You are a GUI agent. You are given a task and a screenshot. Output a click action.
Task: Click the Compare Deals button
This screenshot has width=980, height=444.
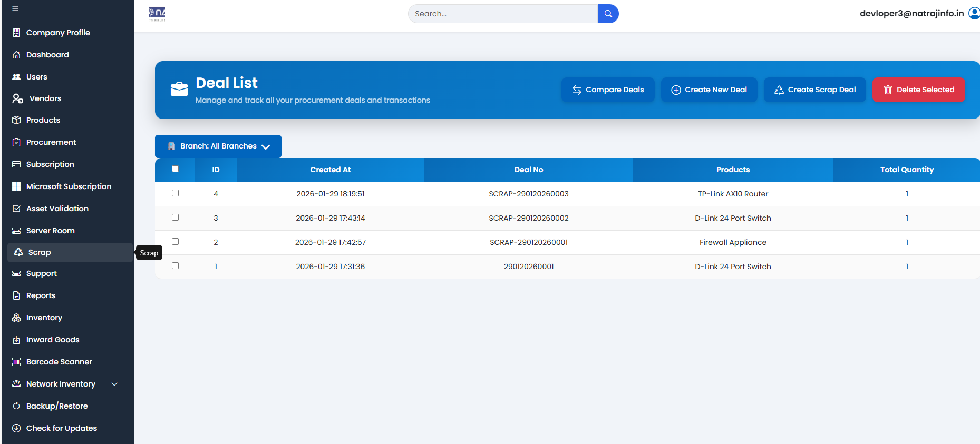click(608, 90)
